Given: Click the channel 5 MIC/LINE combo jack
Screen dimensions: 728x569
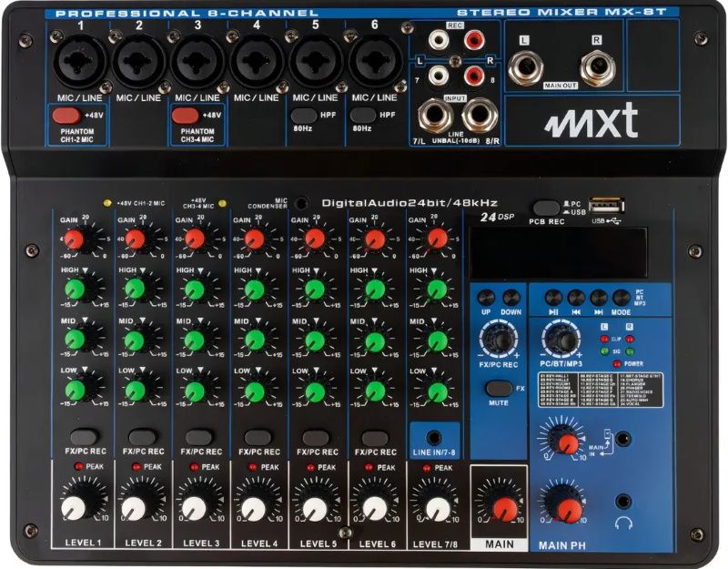Looking at the screenshot, I should 316,61.
